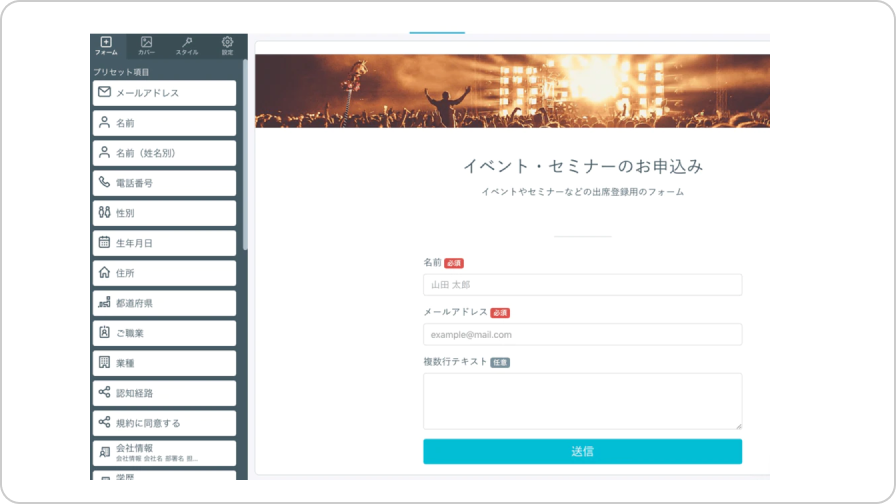Select the concert cover image
896x504 pixels.
[x=512, y=91]
